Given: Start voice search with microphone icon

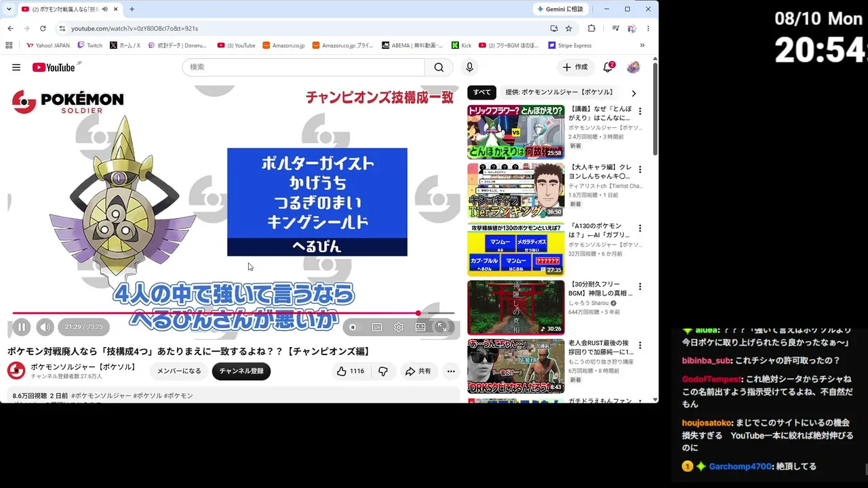Looking at the screenshot, I should (469, 67).
